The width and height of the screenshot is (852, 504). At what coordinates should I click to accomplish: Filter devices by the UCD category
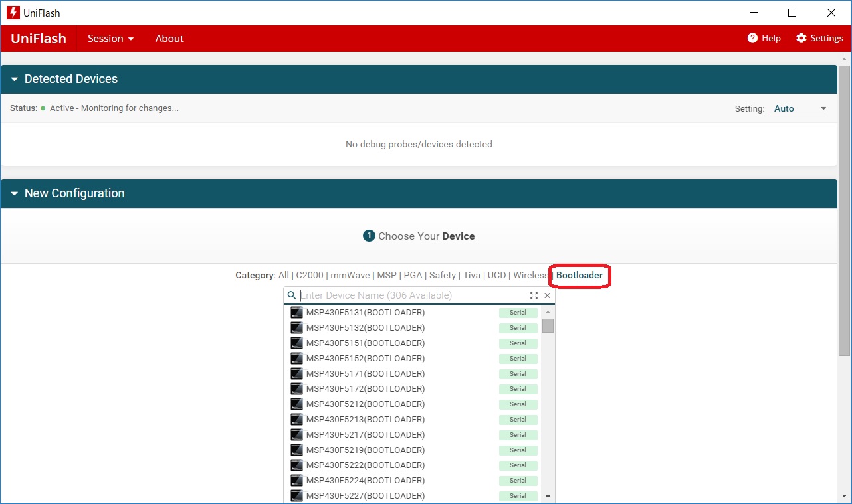click(x=497, y=275)
